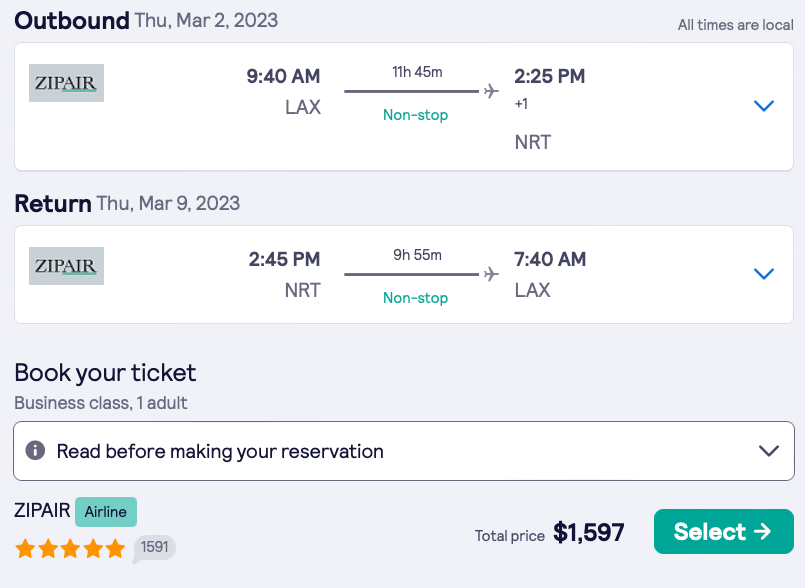Click the five-star rating for ZIPAIR
Screen dimensions: 805x588
pos(70,548)
